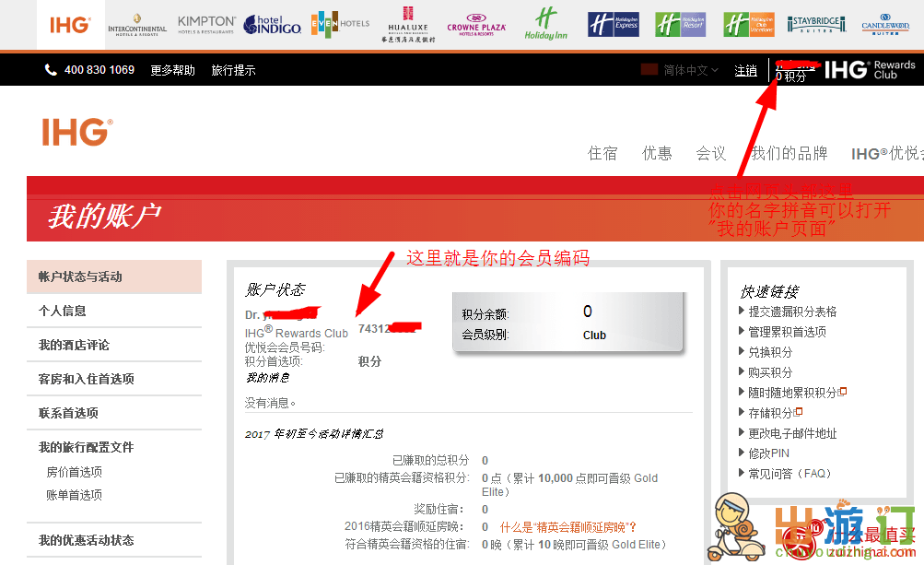The image size is (924, 565).
Task: Open the 存储积分 quick link
Action: click(770, 413)
